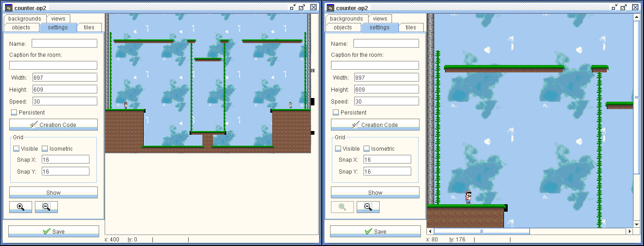Select left player sprite in left room view
The image size is (644, 246).
[126, 105]
